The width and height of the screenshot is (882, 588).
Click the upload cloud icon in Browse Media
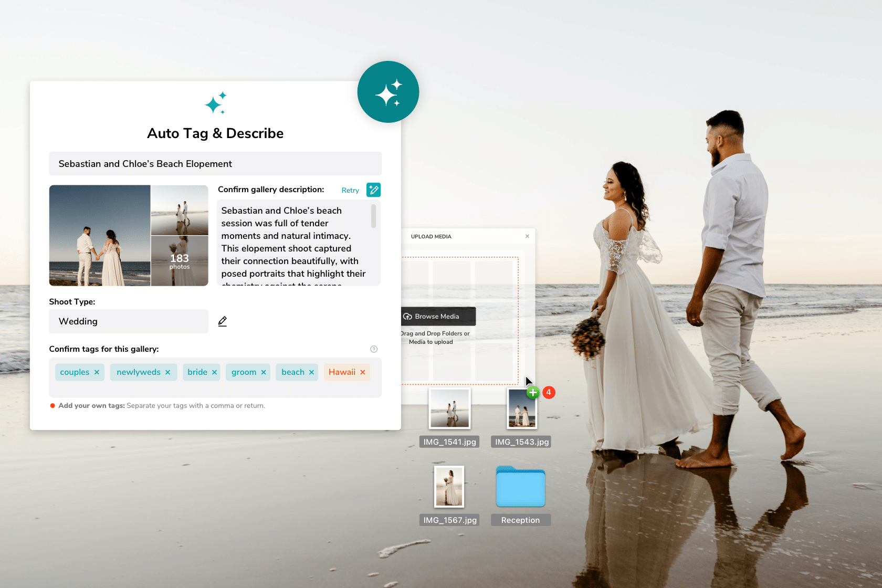[408, 316]
